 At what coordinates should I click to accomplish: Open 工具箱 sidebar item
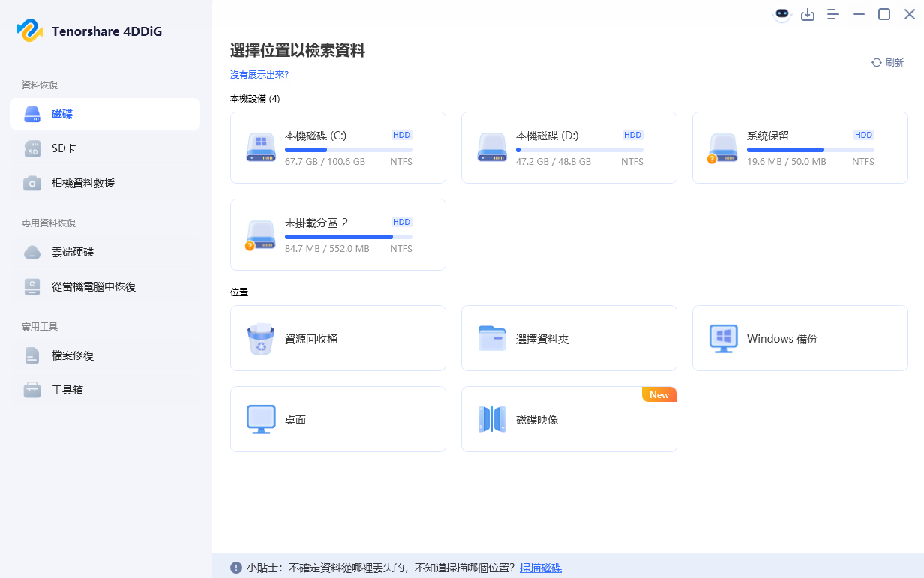tap(105, 390)
